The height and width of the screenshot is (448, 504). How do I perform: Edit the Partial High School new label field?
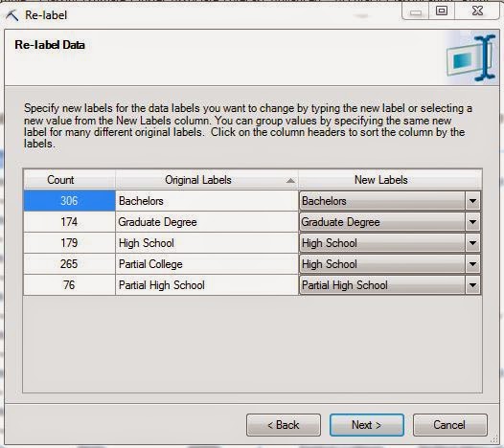pos(382,285)
